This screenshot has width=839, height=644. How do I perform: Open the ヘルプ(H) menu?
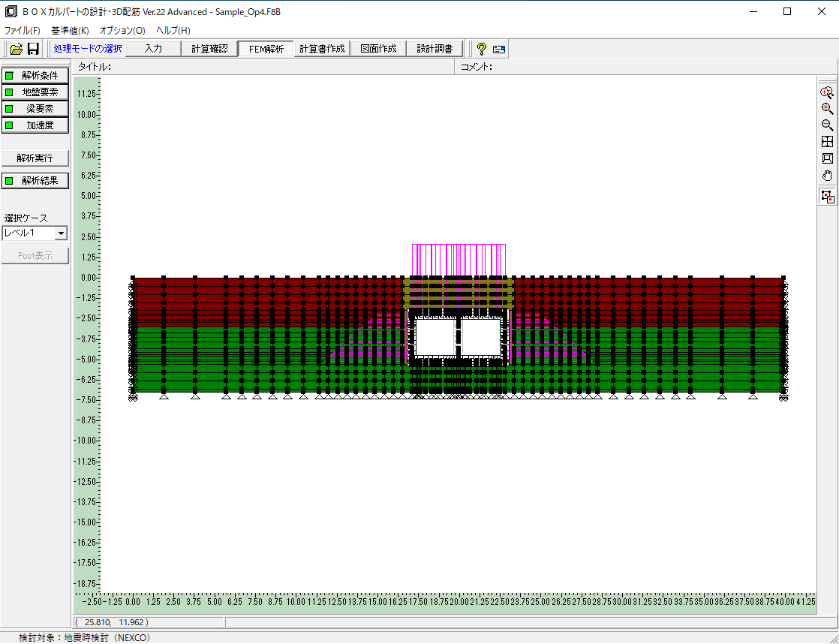(173, 31)
